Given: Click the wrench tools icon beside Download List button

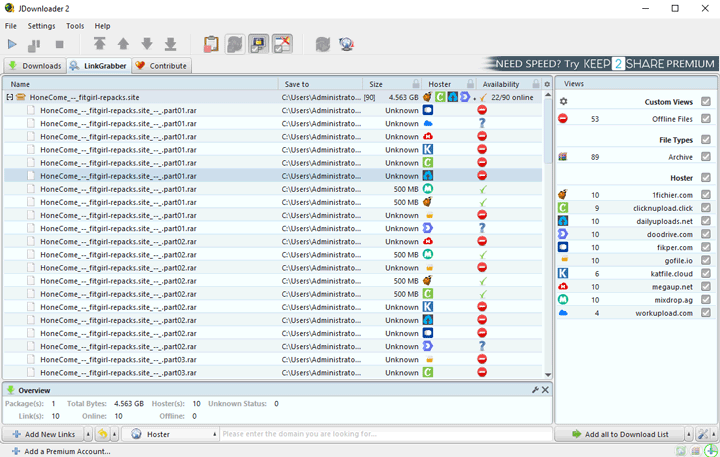Looking at the screenshot, I should click(702, 434).
